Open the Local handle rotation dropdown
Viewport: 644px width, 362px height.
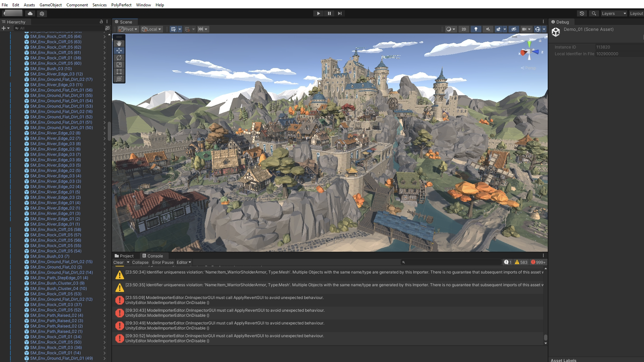(x=151, y=29)
